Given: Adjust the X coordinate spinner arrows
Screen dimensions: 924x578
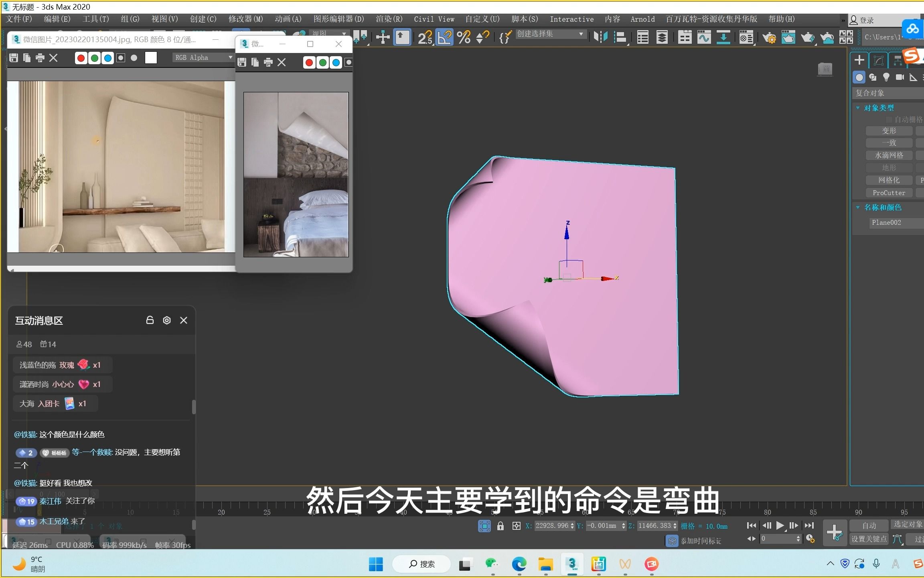Looking at the screenshot, I should tap(572, 526).
